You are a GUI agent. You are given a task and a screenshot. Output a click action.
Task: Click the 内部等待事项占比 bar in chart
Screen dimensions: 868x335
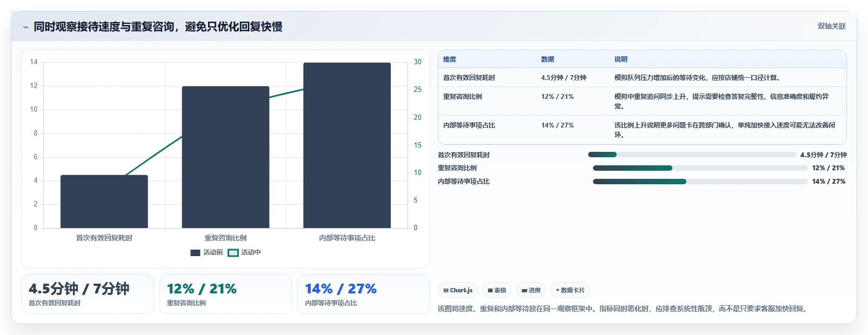pos(347,145)
